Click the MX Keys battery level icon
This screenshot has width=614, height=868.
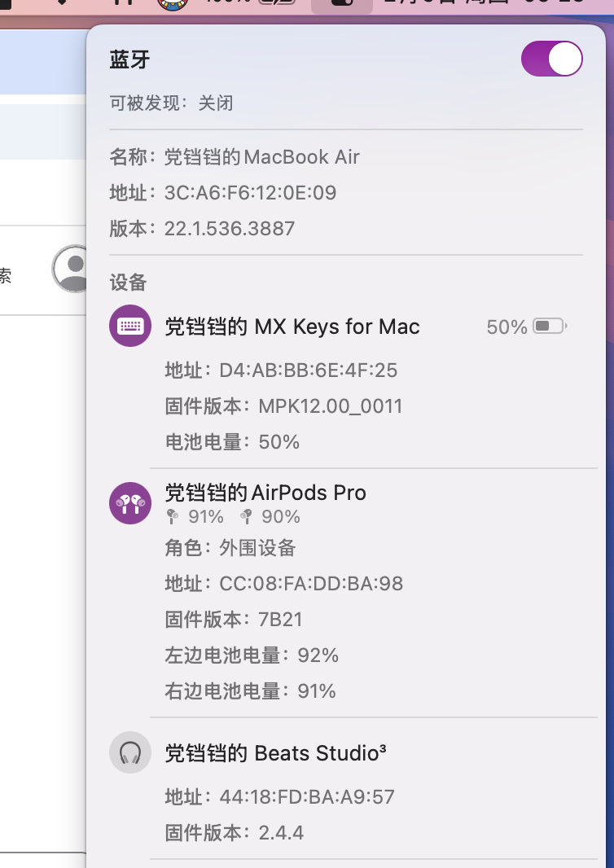pos(550,327)
